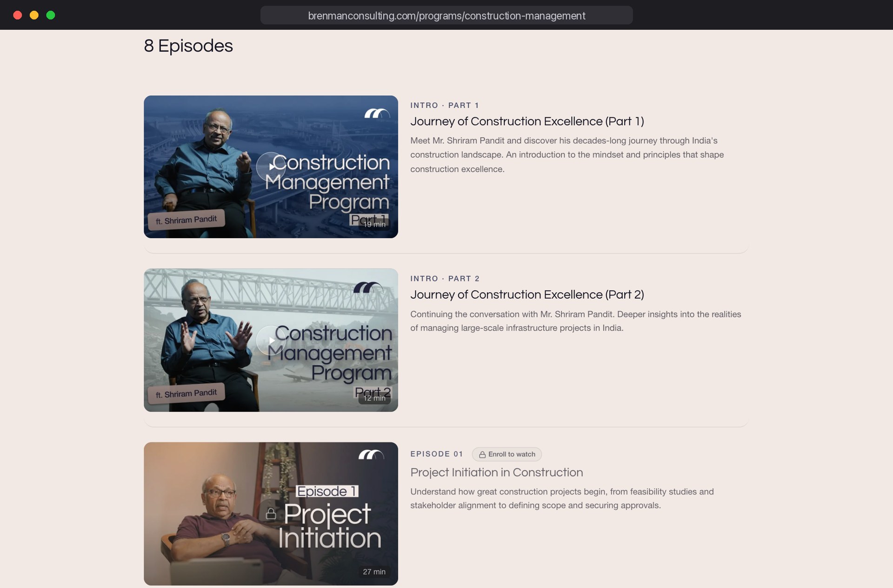This screenshot has height=588, width=893.
Task: Play the Part 2 intro video
Action: click(271, 340)
